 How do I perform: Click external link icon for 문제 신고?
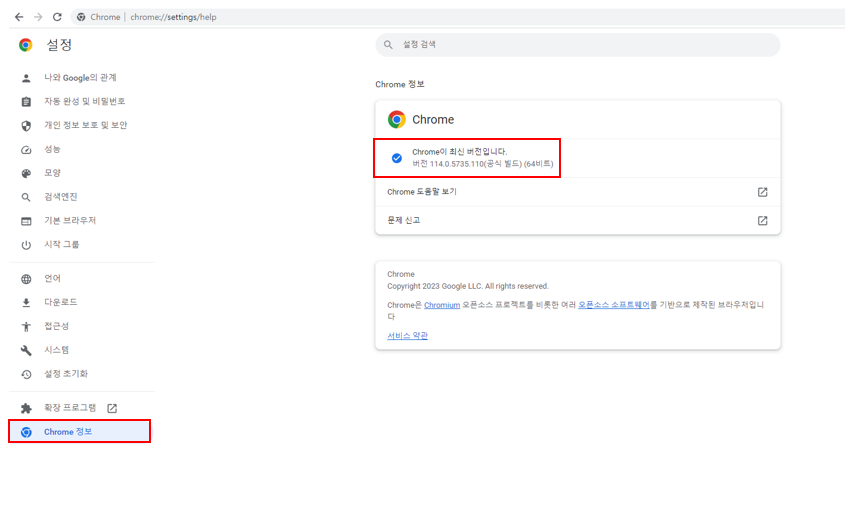763,220
